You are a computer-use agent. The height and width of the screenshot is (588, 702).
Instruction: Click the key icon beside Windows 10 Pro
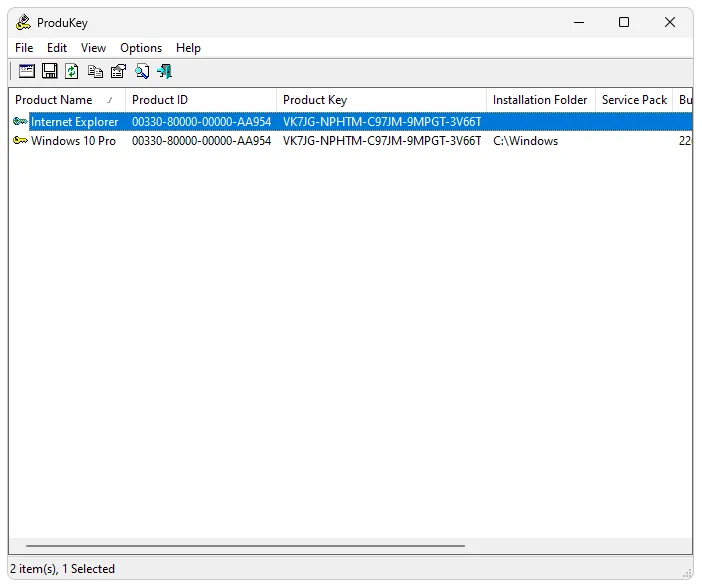[x=20, y=141]
